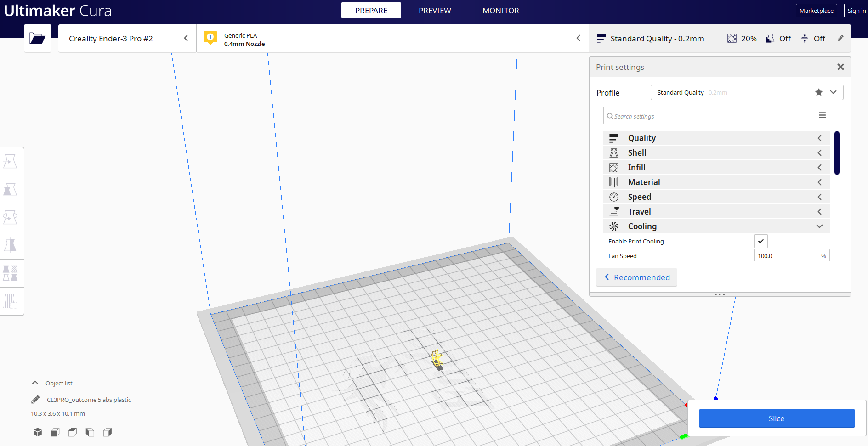Open file using the folder icon
868x446 pixels.
point(37,38)
